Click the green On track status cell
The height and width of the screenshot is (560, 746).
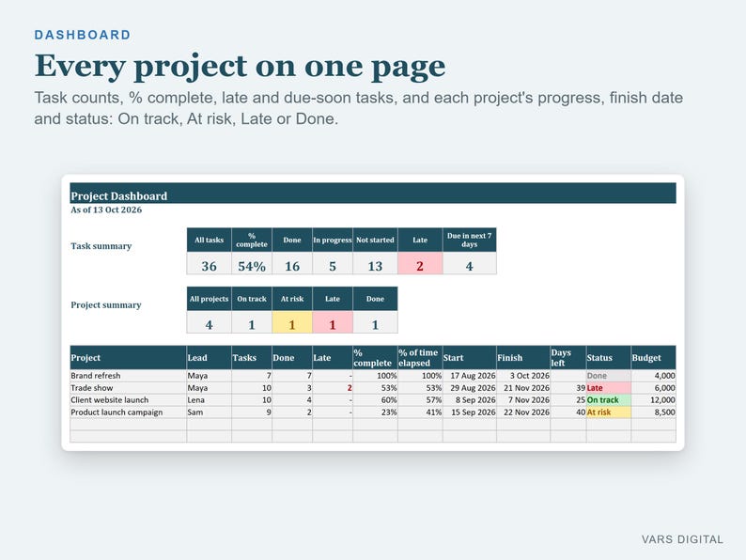coord(609,400)
